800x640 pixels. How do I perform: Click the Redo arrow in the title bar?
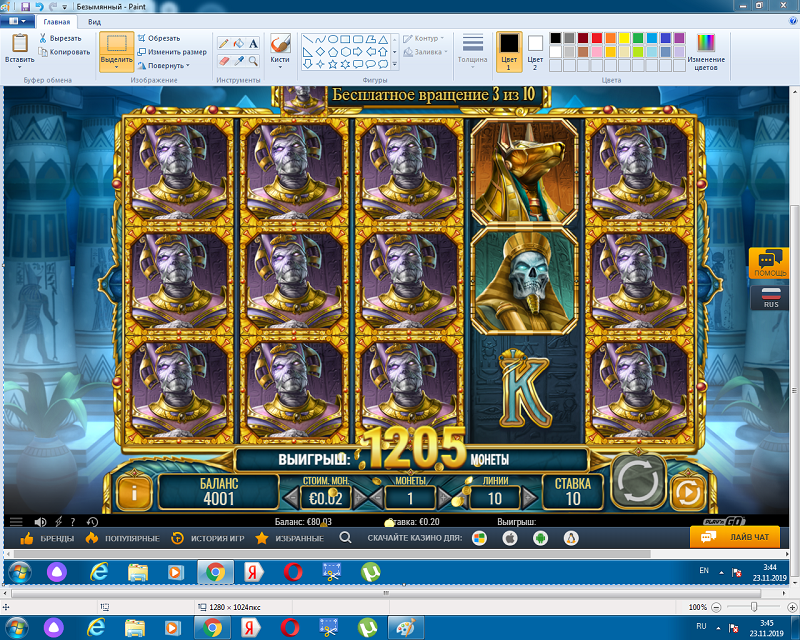(x=53, y=7)
